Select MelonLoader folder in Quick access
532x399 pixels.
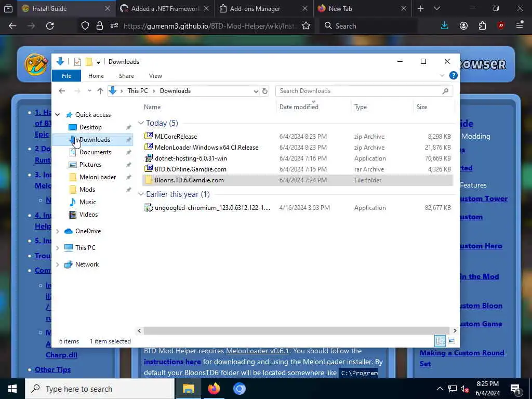tap(97, 177)
